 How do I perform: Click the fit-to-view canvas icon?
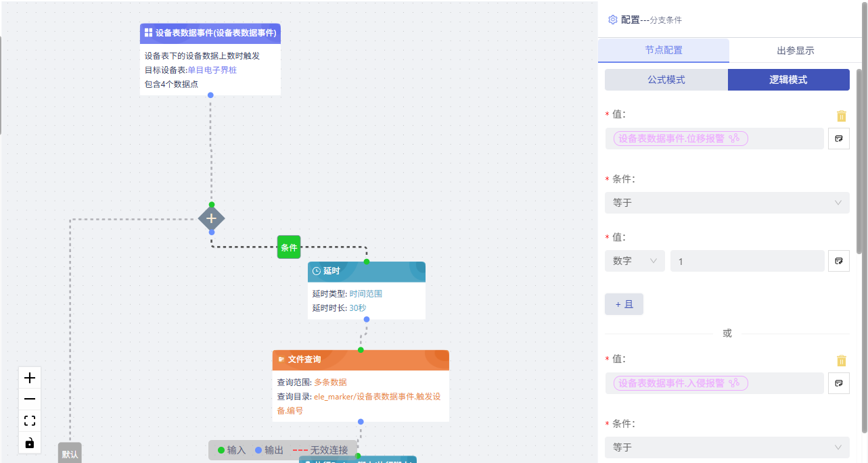[x=30, y=421]
